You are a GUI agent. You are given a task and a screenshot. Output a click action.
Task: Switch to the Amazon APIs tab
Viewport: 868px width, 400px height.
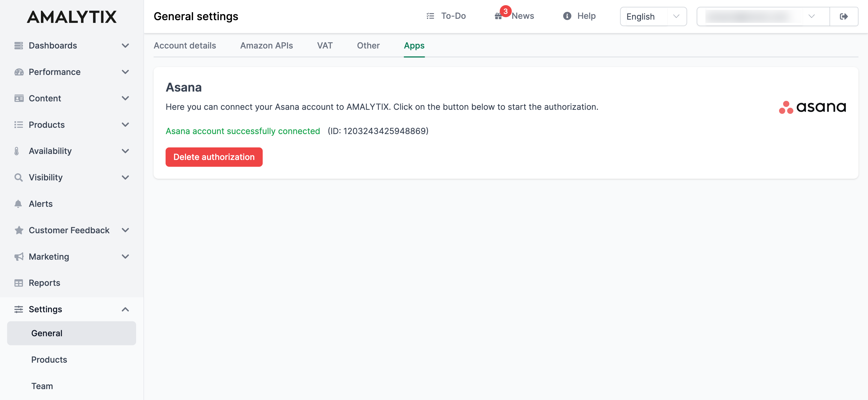coord(267,46)
